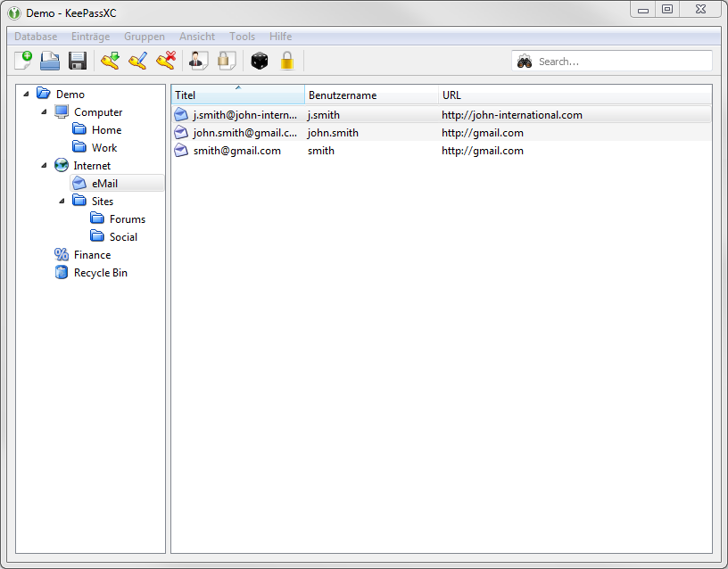
Task: Select the Work group label
Action: pos(104,147)
